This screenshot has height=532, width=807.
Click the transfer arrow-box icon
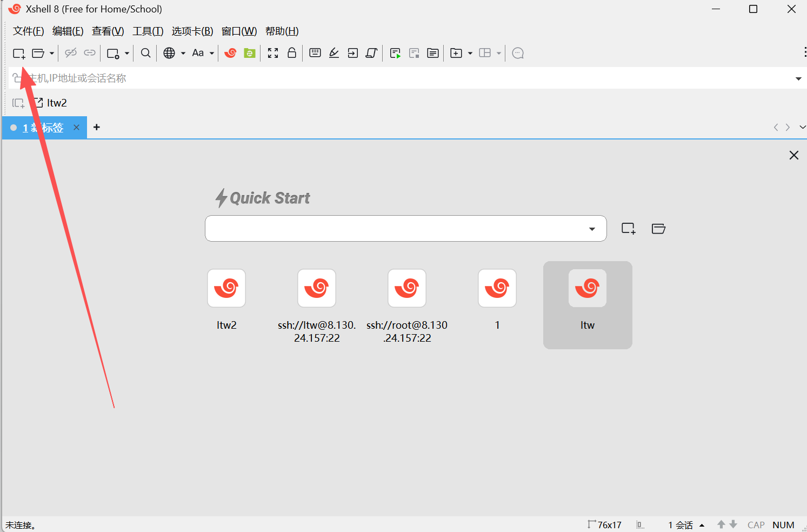353,53
